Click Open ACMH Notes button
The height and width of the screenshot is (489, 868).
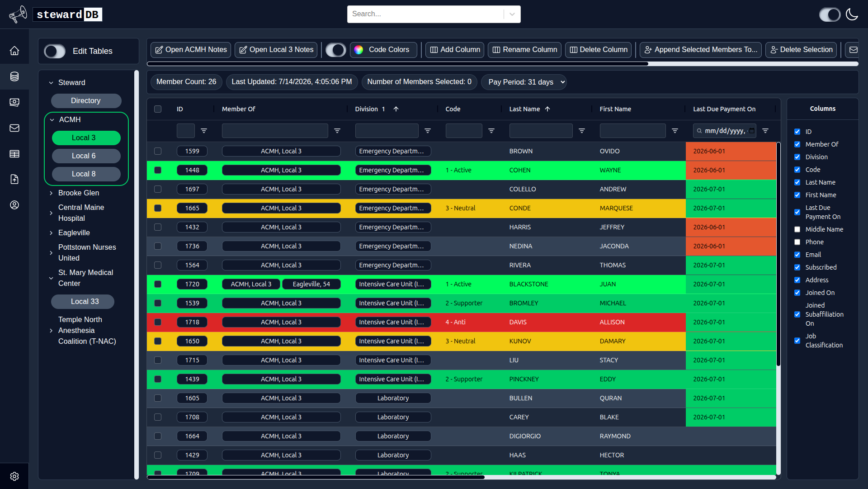[x=191, y=50]
